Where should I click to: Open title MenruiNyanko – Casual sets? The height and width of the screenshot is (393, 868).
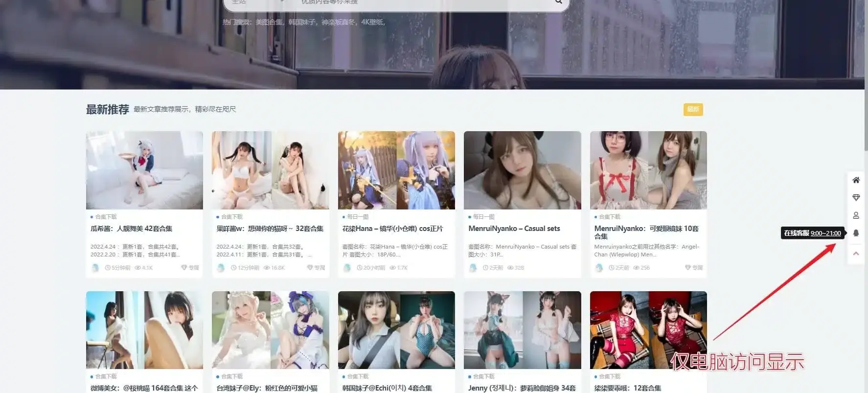point(514,229)
